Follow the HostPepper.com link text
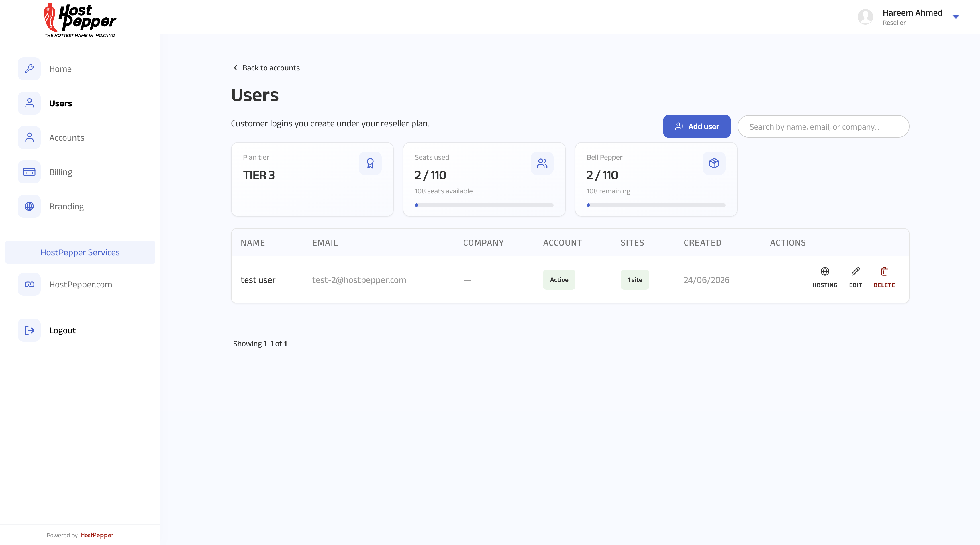This screenshot has width=980, height=545. coord(81,285)
